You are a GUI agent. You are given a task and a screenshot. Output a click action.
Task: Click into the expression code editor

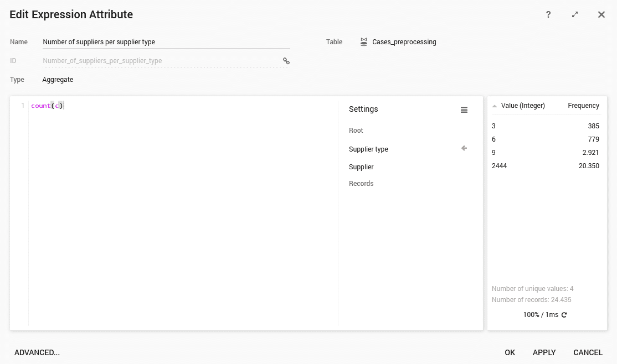183,210
